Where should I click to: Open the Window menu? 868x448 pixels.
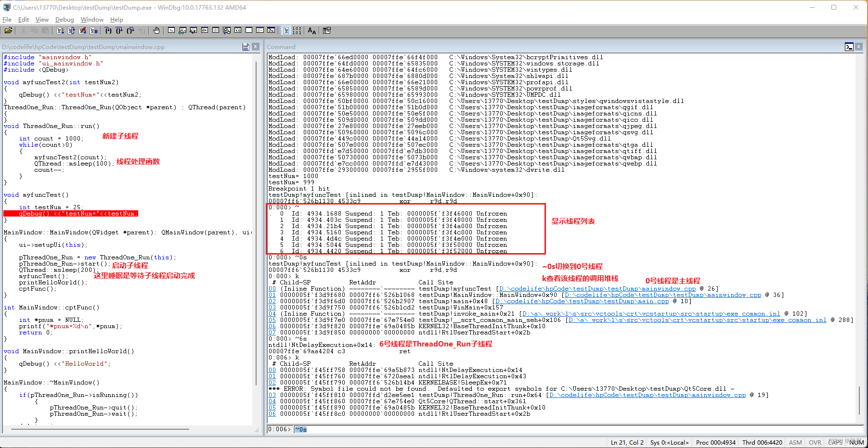(92, 20)
